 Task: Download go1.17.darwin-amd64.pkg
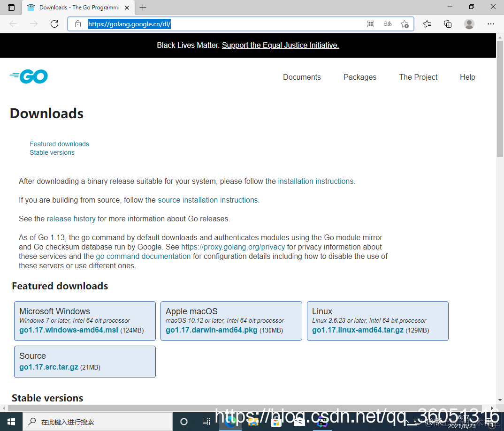(x=212, y=330)
